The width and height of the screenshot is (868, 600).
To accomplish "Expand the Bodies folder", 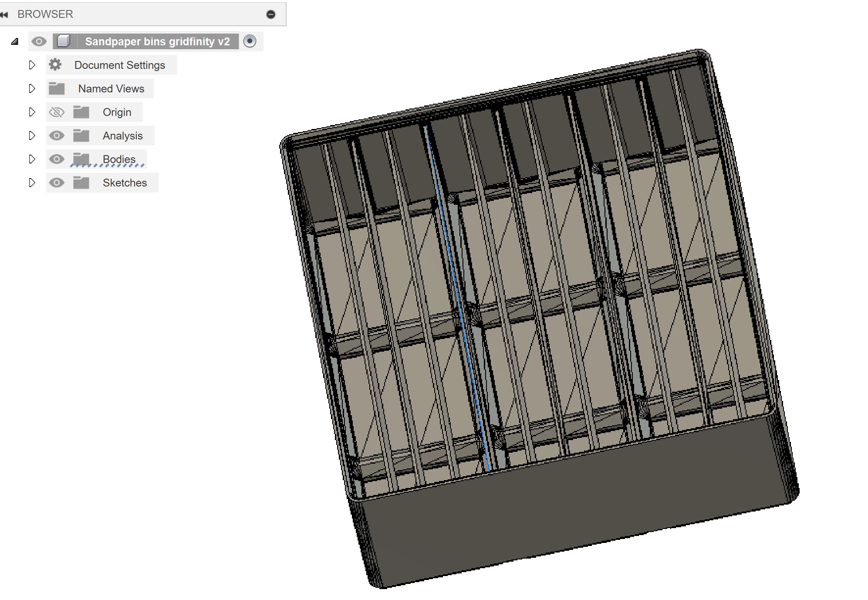I will [x=32, y=159].
